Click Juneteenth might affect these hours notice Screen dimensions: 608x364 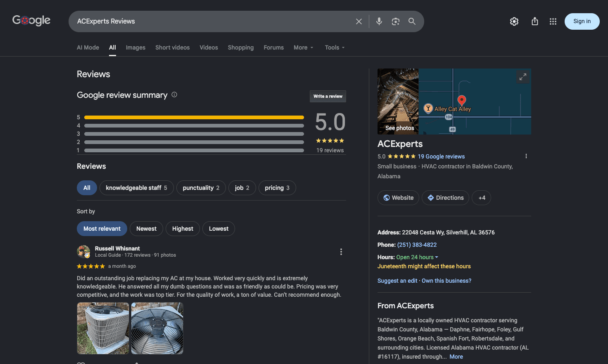pos(424,266)
